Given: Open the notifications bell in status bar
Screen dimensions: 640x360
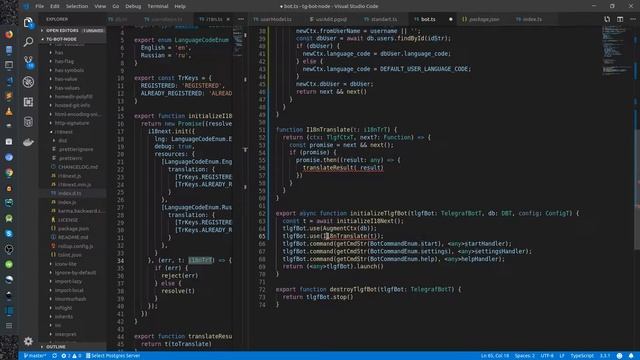Looking at the screenshot, I should click(x=631, y=356).
